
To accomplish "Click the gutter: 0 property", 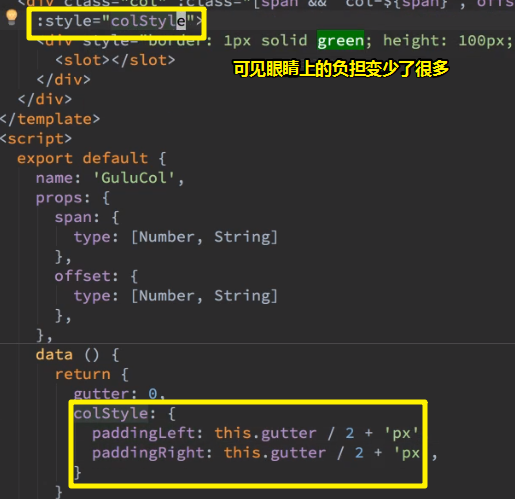I will 119,394.
